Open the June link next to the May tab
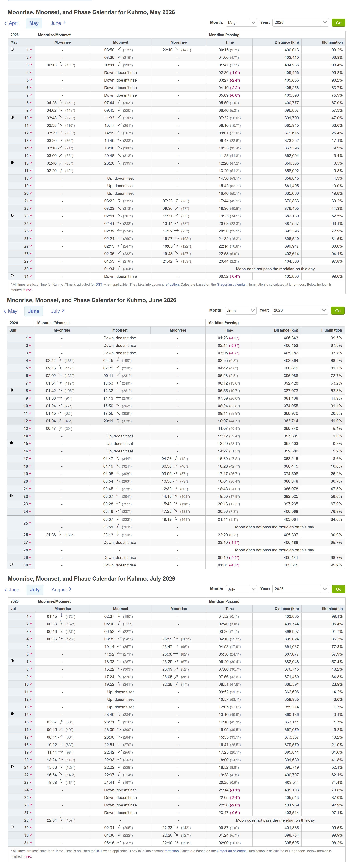Image resolution: width=359 pixels, height=868 pixels. [58, 23]
